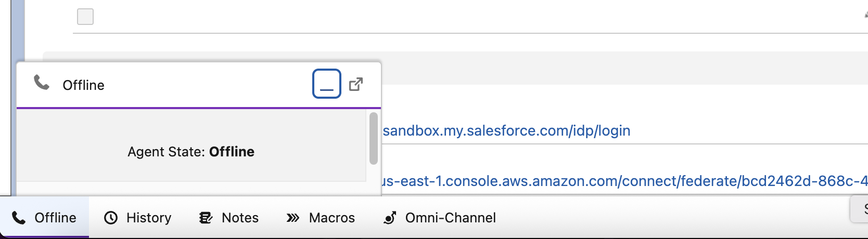
Task: Click the Omni-Channel status icon
Action: coord(390,218)
